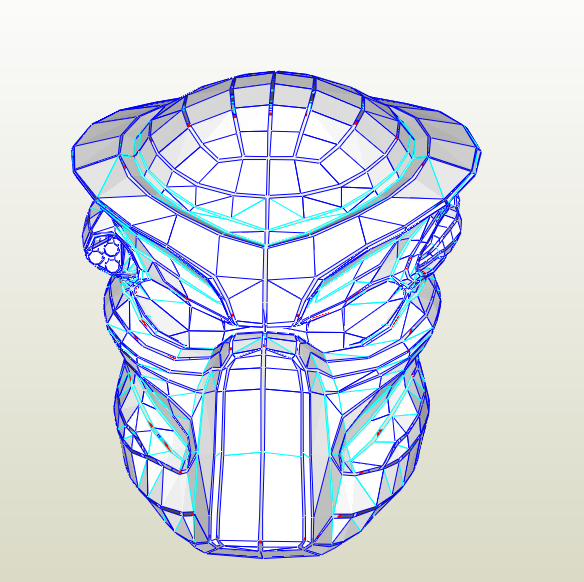The image size is (584, 582).
Task: Select the honeycomb laser cluster on helmet side
Action: point(105,253)
